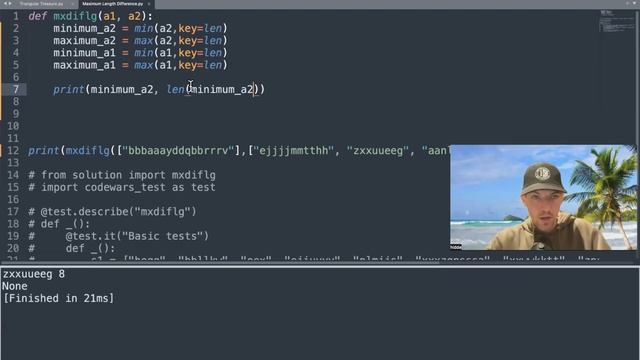Click maximum_a1 variable on line 5
Viewport: 640px width, 360px height.
tap(84, 65)
